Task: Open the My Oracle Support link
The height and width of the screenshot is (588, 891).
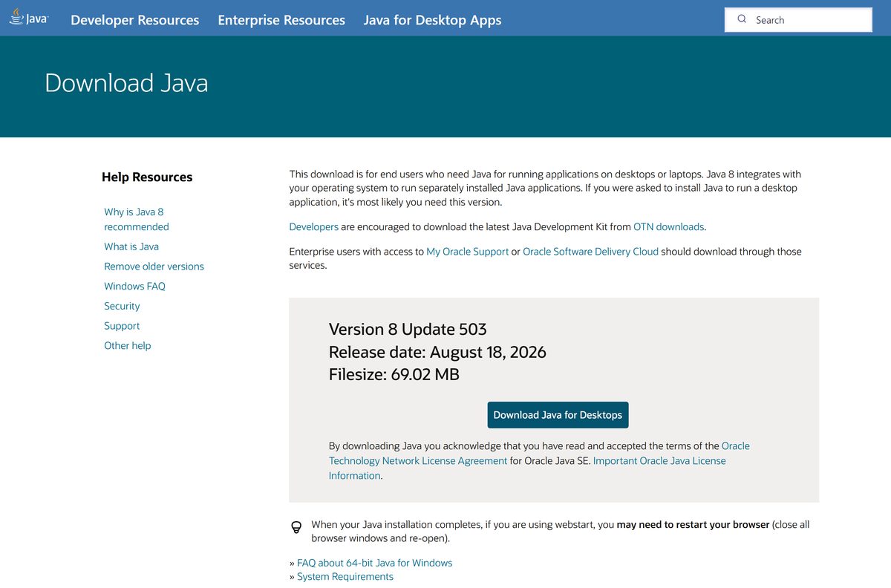Action: tap(467, 252)
